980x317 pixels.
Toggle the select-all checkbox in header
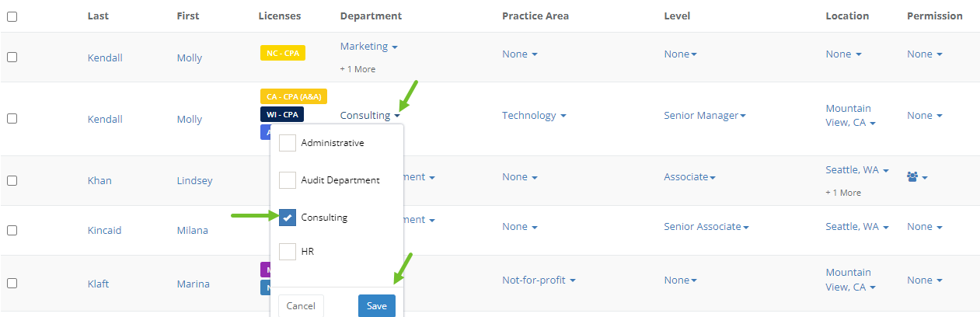[12, 16]
